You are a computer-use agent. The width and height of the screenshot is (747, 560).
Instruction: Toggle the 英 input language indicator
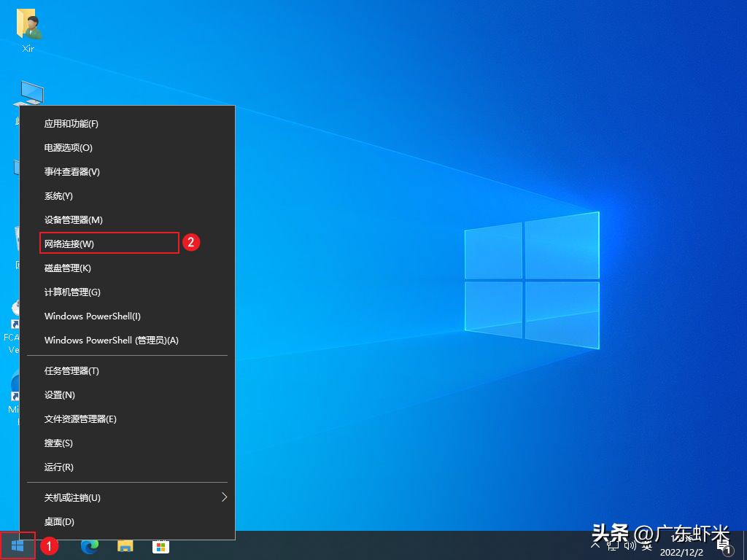click(649, 546)
